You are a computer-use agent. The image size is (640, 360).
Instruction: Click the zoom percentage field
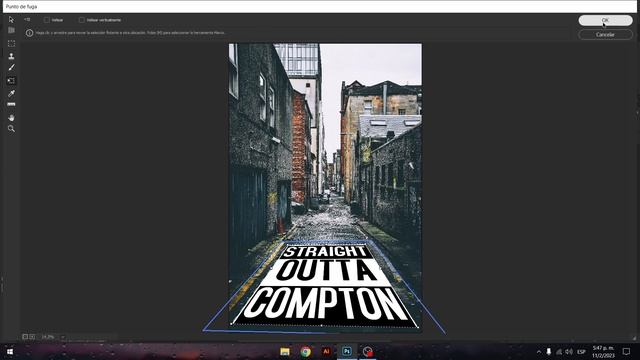(49, 337)
